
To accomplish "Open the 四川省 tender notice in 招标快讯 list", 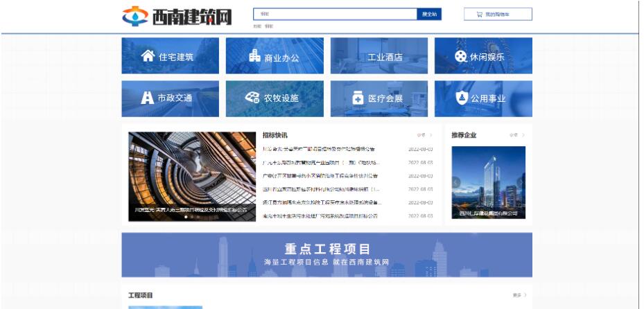I will [x=321, y=189].
